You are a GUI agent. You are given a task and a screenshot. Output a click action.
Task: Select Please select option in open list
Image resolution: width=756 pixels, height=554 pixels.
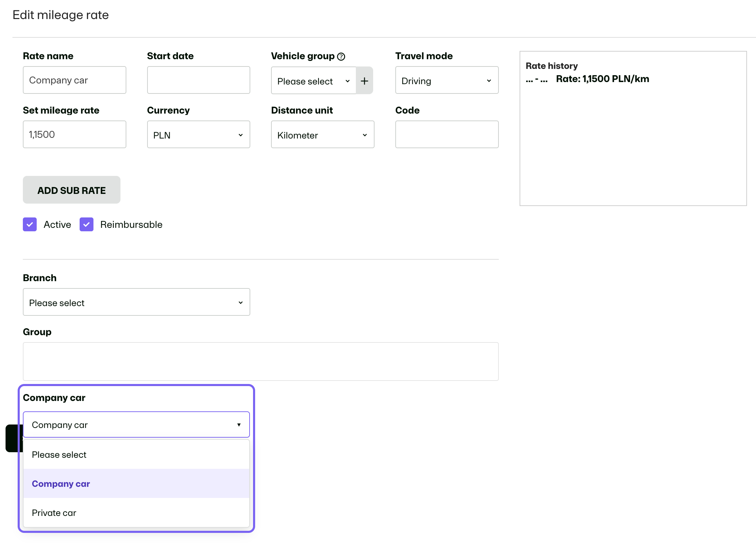coord(136,454)
